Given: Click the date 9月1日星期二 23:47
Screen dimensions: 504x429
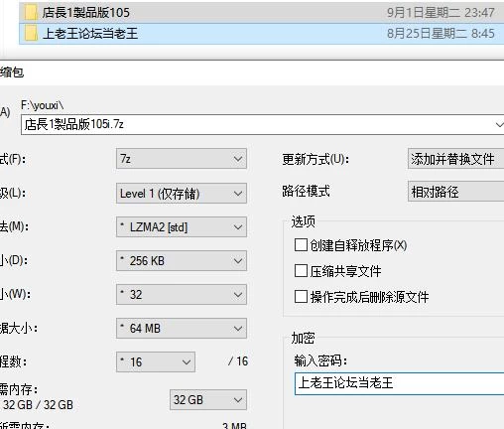Looking at the screenshot, I should click(x=441, y=13).
